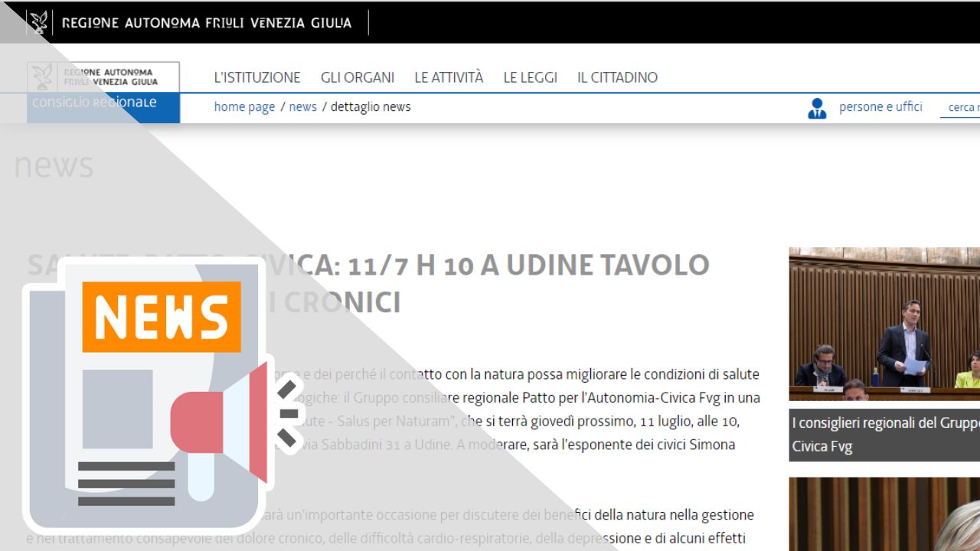
Task: Click the 'news' breadcrumb link
Action: coord(302,107)
